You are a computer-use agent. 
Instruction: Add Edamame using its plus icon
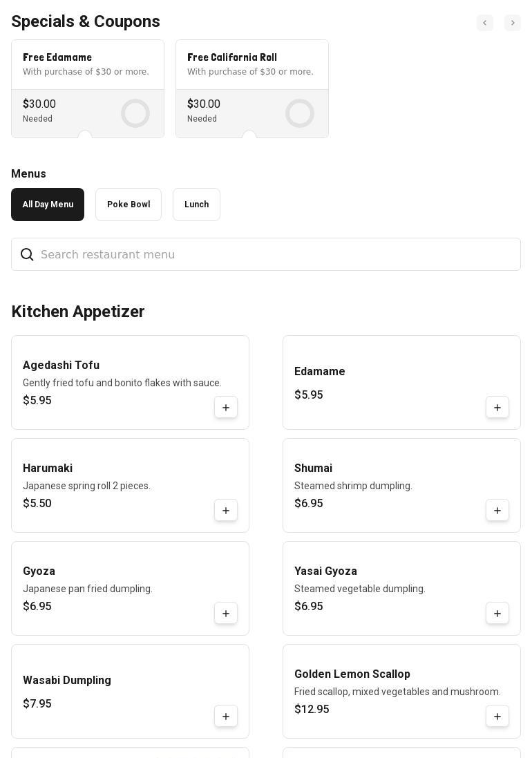(x=497, y=408)
